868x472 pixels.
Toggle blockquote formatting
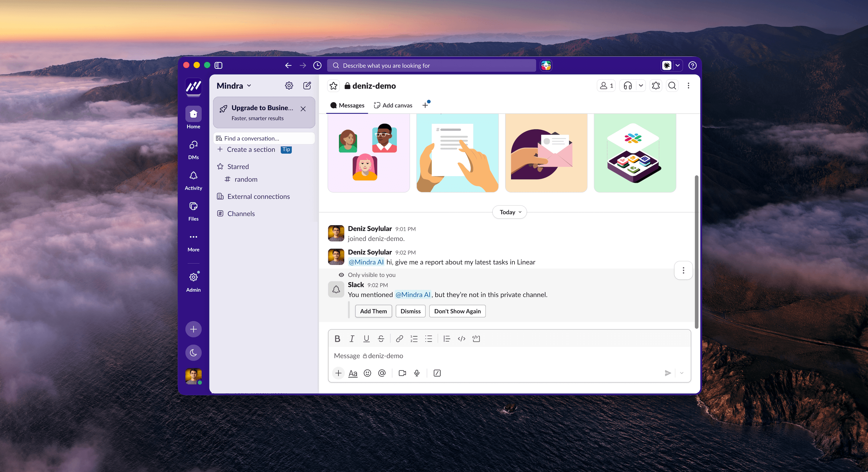(x=447, y=339)
